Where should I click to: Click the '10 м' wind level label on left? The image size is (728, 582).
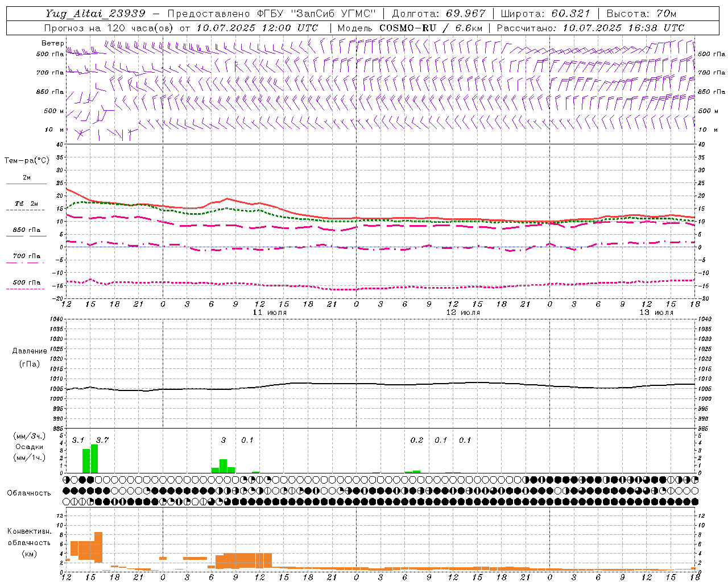point(55,130)
